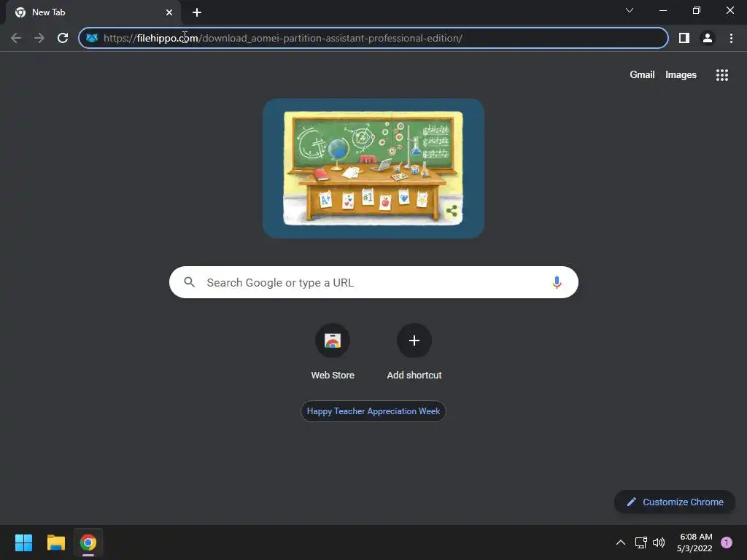The width and height of the screenshot is (747, 560).
Task: Open network status tray icon
Action: click(x=640, y=542)
